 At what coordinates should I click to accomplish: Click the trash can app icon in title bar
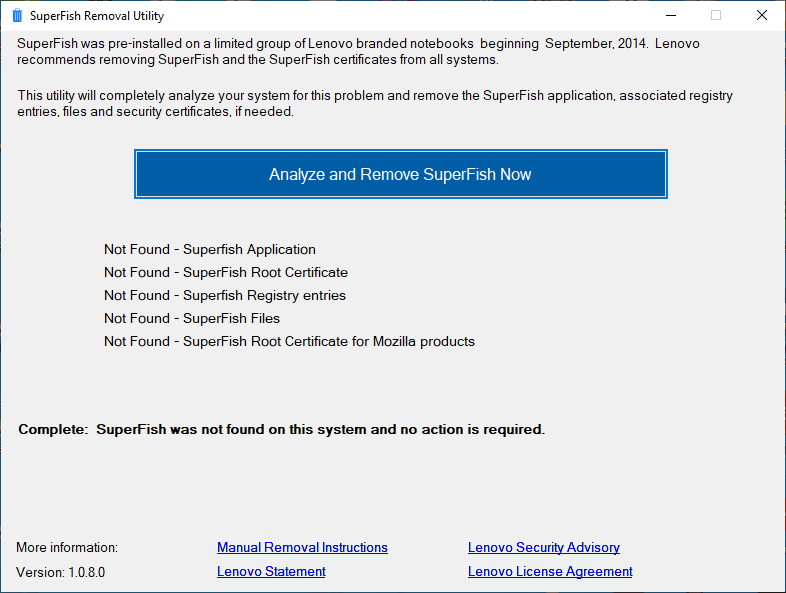tap(16, 16)
